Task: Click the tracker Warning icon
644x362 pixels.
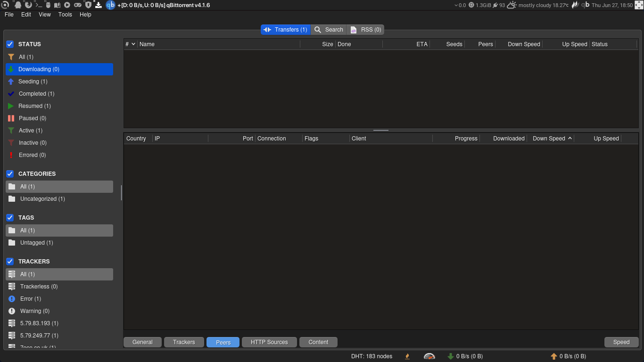Action: click(12, 311)
